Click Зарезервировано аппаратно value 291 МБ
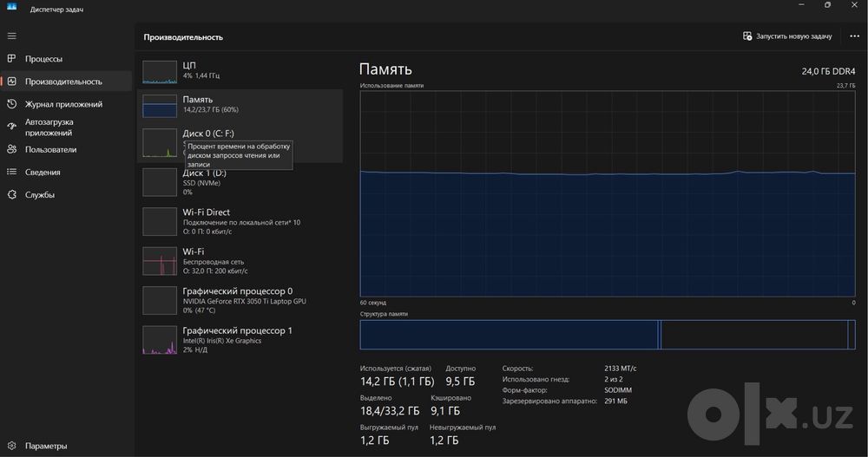Screen dimensions: 868x457 click(615, 402)
